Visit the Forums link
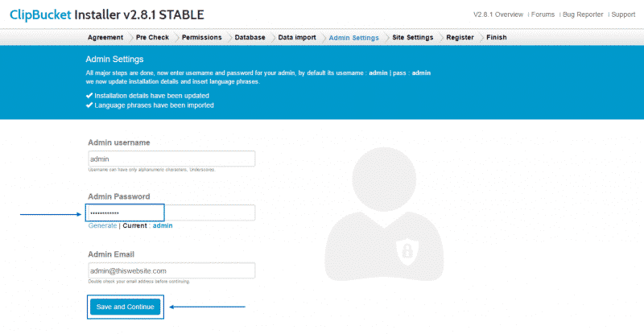The image size is (644, 334). [542, 14]
